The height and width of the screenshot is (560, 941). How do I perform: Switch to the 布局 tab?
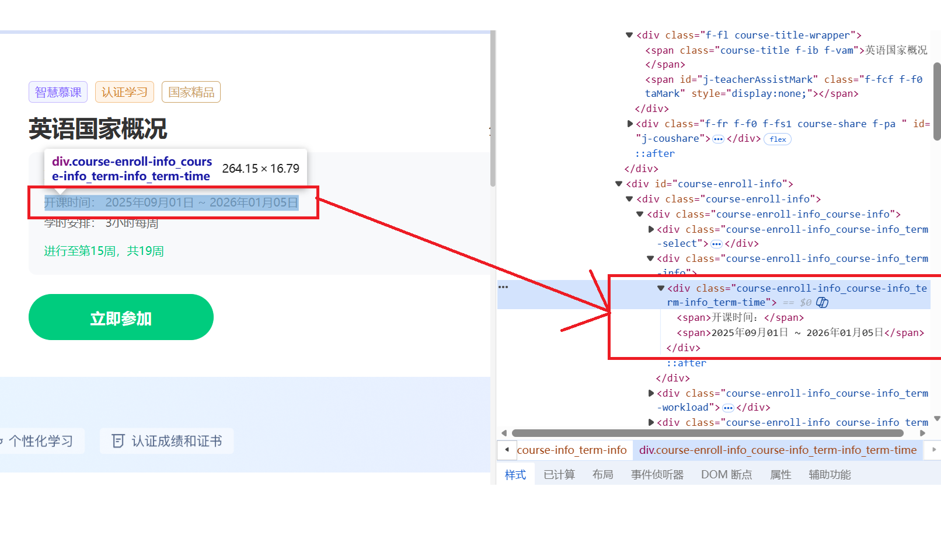tap(602, 474)
